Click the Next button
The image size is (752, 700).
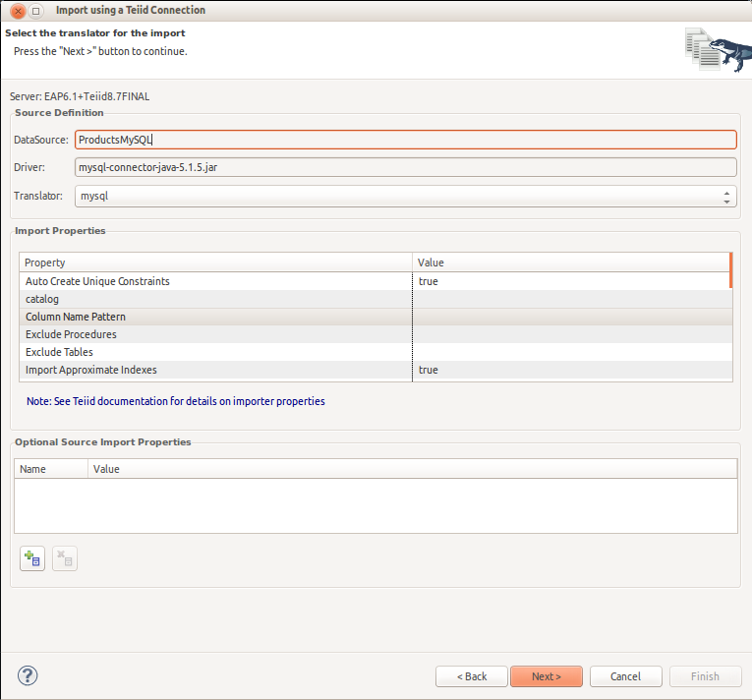[x=546, y=676]
